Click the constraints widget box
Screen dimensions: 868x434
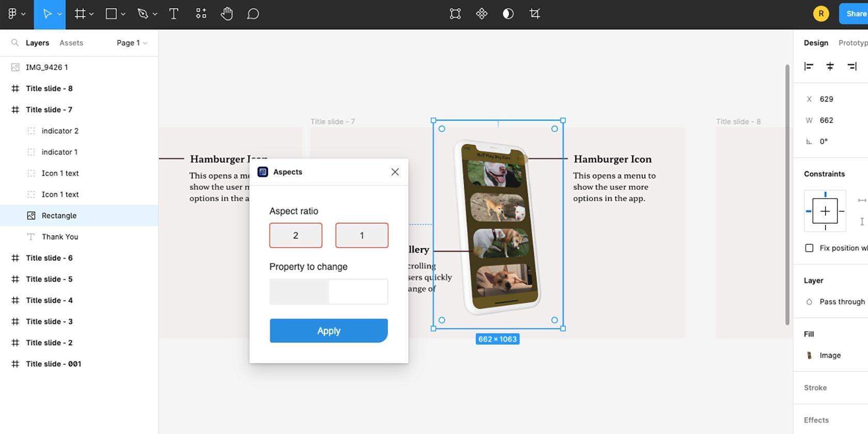(x=825, y=211)
